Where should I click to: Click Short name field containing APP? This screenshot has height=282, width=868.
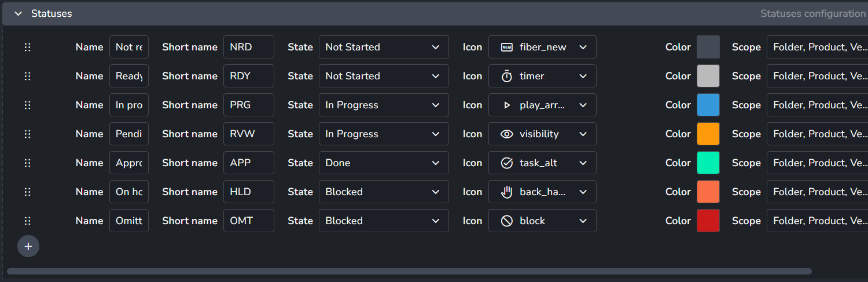(249, 163)
